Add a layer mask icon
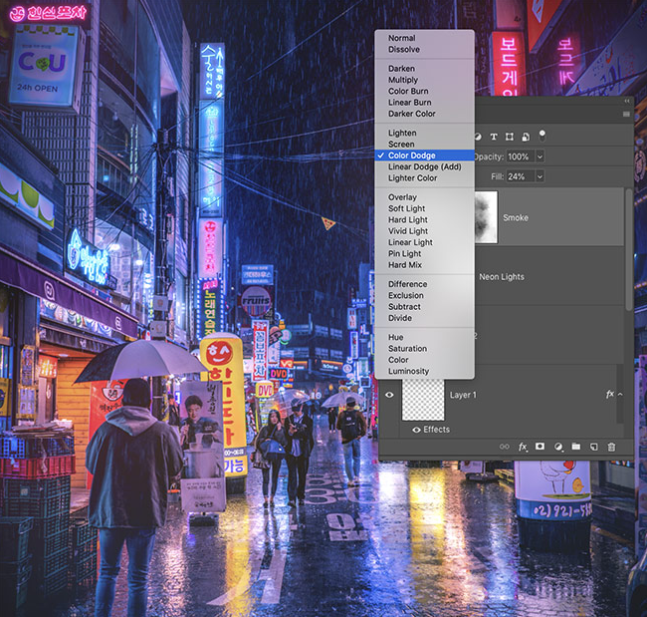This screenshot has width=647, height=617. click(540, 447)
